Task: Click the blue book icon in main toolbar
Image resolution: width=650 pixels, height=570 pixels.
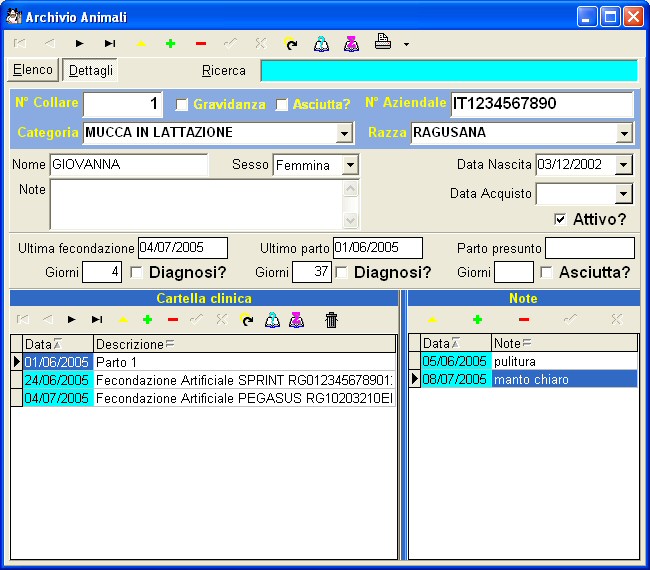Action: (321, 44)
